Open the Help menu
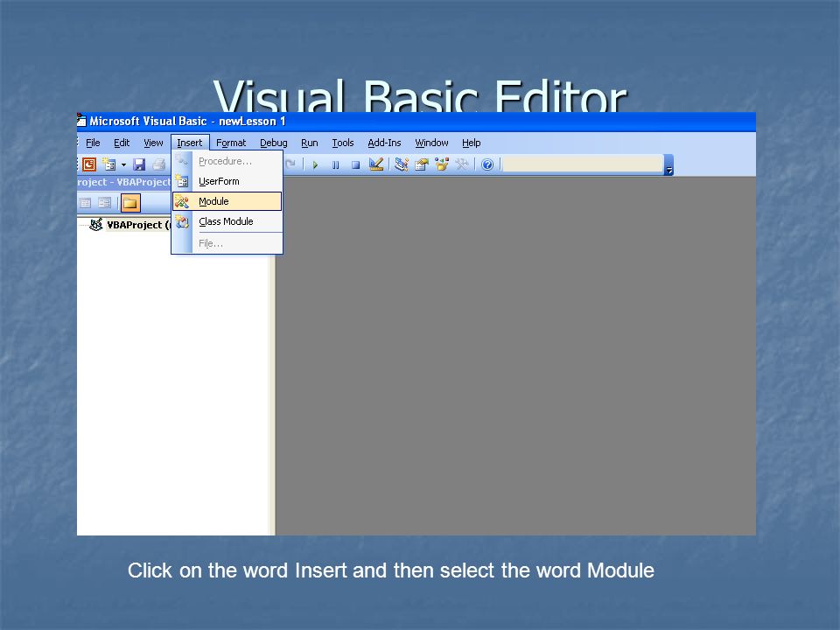Image resolution: width=840 pixels, height=630 pixels. [471, 143]
